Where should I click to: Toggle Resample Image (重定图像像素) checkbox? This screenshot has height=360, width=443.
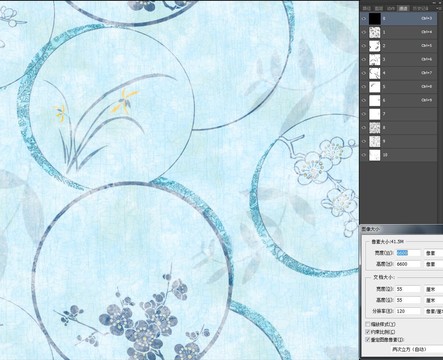368,340
